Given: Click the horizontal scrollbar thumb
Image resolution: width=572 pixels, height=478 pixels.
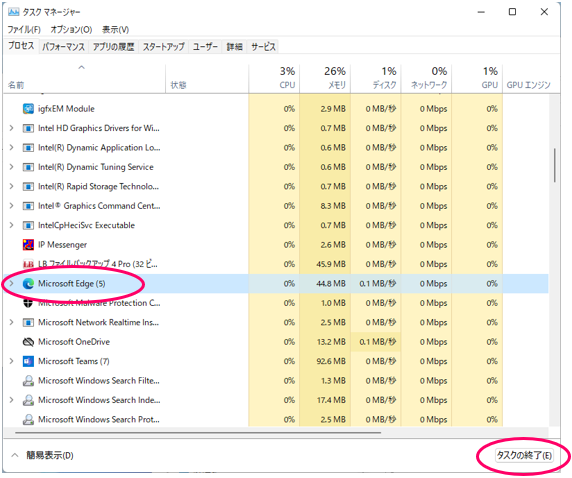Looking at the screenshot, I should pos(198,433).
